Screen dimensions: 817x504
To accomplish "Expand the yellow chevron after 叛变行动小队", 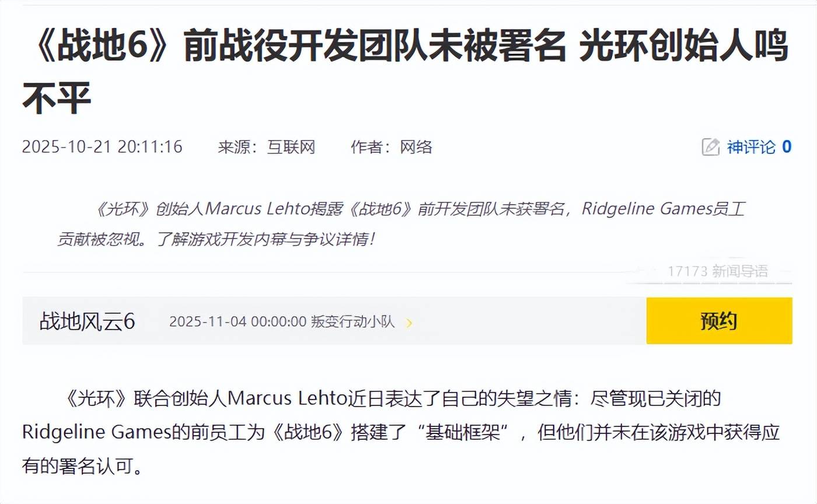I will point(409,323).
